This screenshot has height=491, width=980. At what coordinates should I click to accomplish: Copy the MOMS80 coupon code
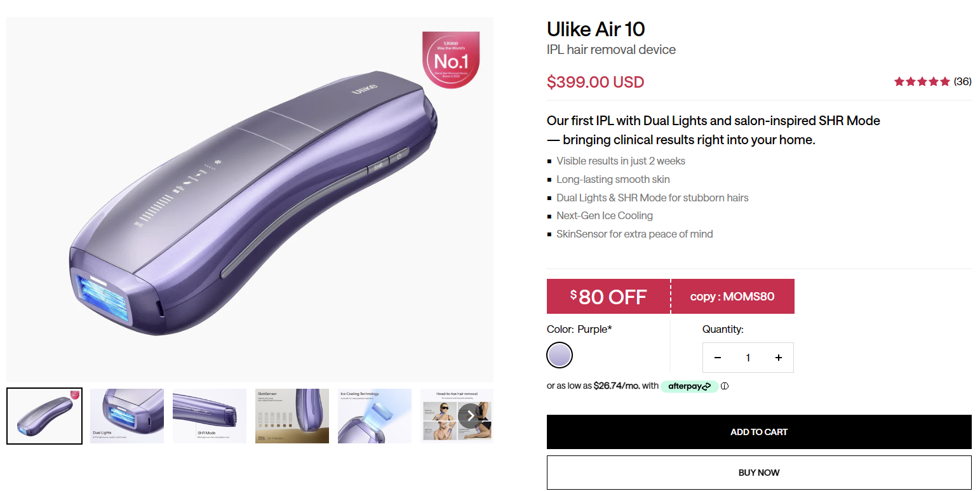732,297
